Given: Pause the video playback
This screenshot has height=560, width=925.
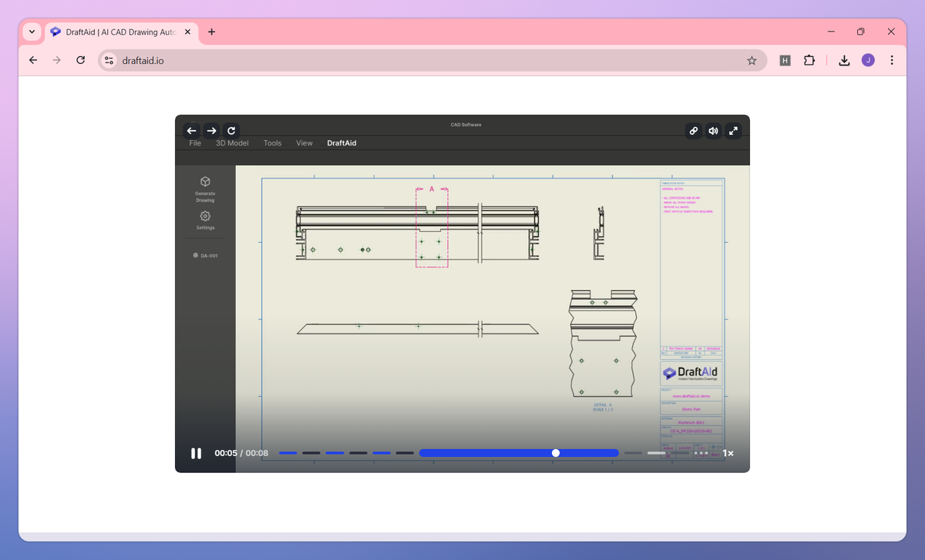Looking at the screenshot, I should pyautogui.click(x=196, y=453).
